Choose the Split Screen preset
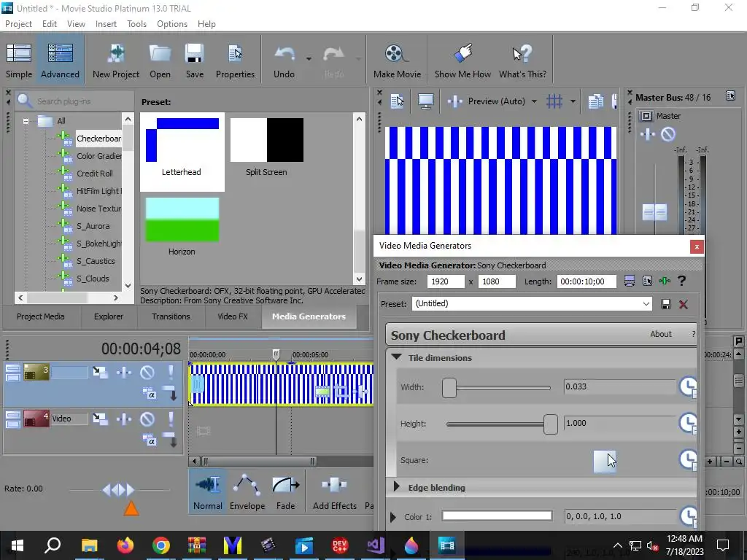This screenshot has height=560, width=747. pyautogui.click(x=267, y=147)
